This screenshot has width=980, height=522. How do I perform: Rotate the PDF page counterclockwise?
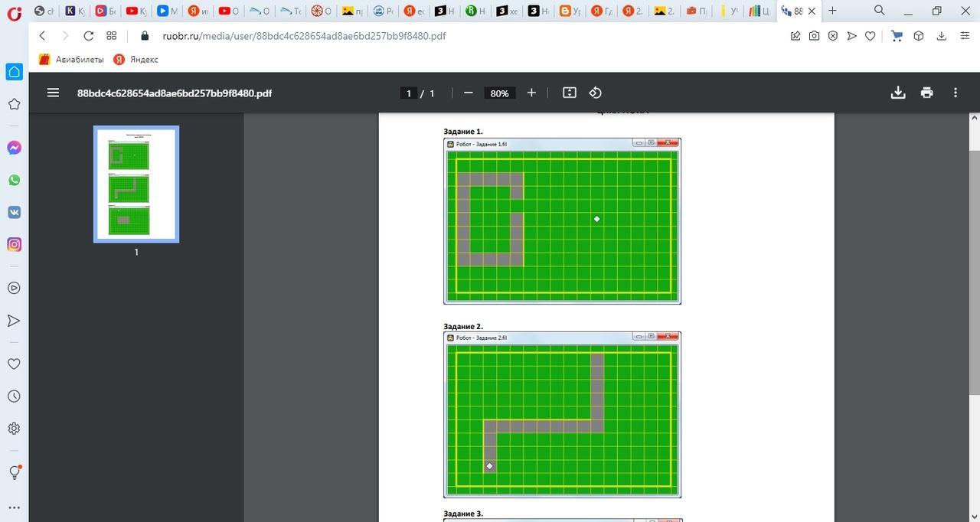click(595, 93)
